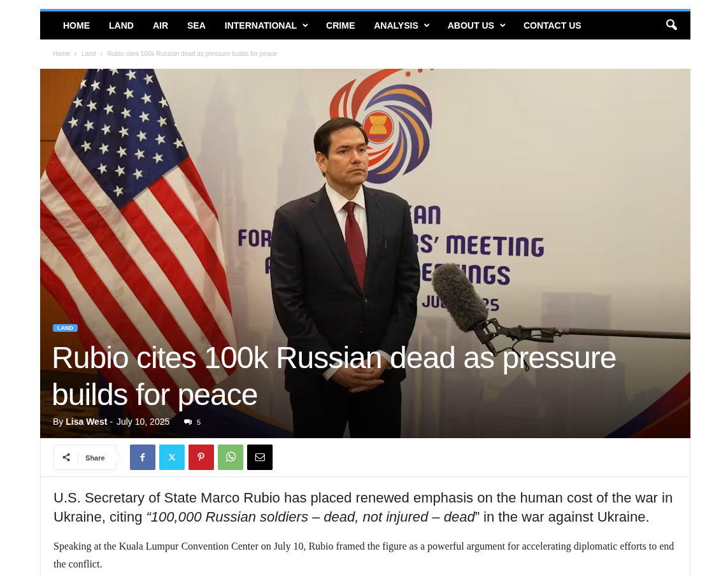Open the CRIME section
The width and height of the screenshot is (728, 577).
click(x=340, y=25)
